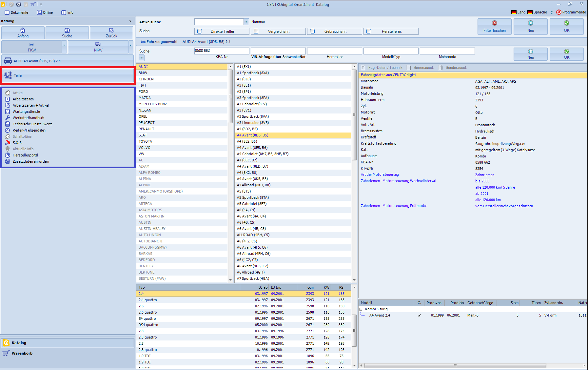Toggle the Gebrauchsnr. checkbox
The width and height of the screenshot is (588, 370).
312,31
